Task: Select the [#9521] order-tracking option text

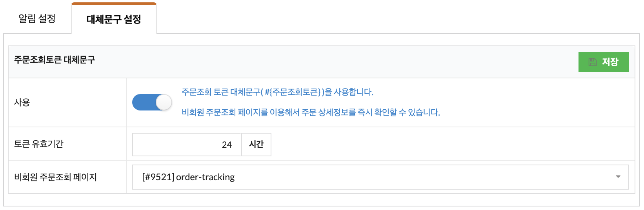Action: point(188,177)
